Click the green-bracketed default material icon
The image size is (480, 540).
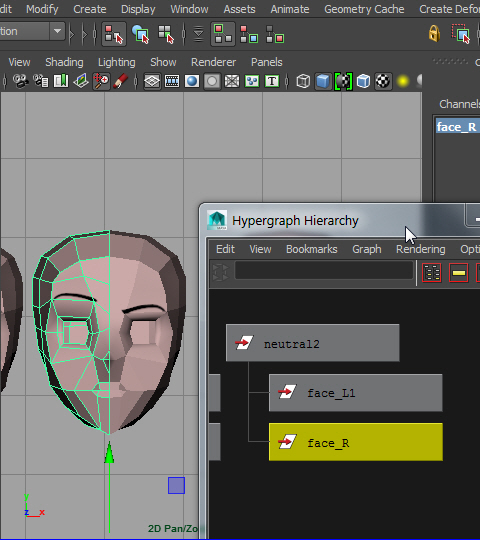point(343,81)
